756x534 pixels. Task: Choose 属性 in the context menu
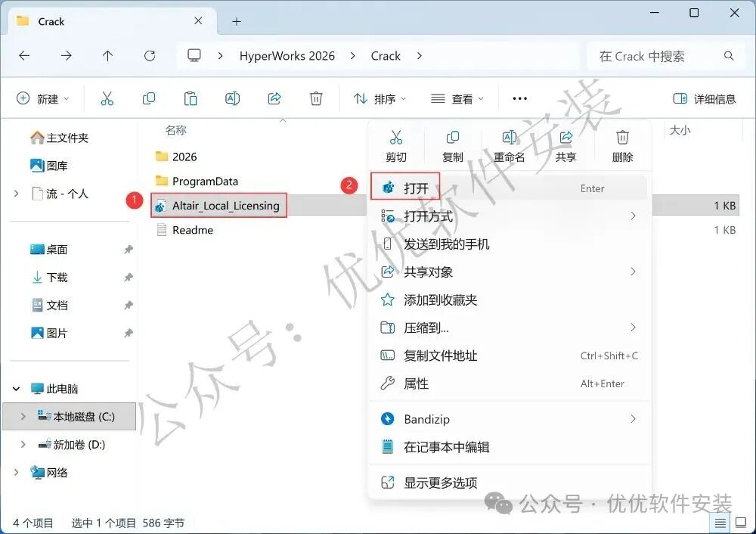click(x=509, y=384)
